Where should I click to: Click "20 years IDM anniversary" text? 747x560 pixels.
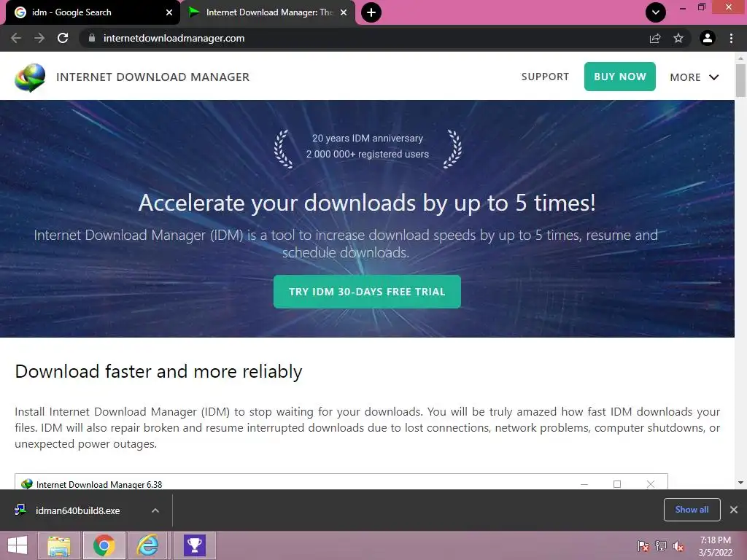click(368, 138)
